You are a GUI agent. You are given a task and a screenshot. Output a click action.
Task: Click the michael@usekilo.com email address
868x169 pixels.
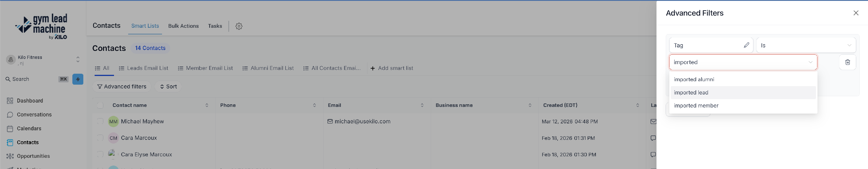[363, 122]
